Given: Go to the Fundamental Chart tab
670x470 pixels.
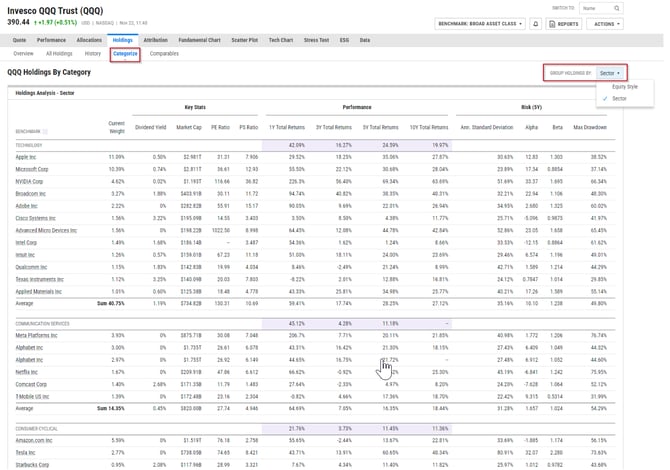Looking at the screenshot, I should tap(201, 41).
